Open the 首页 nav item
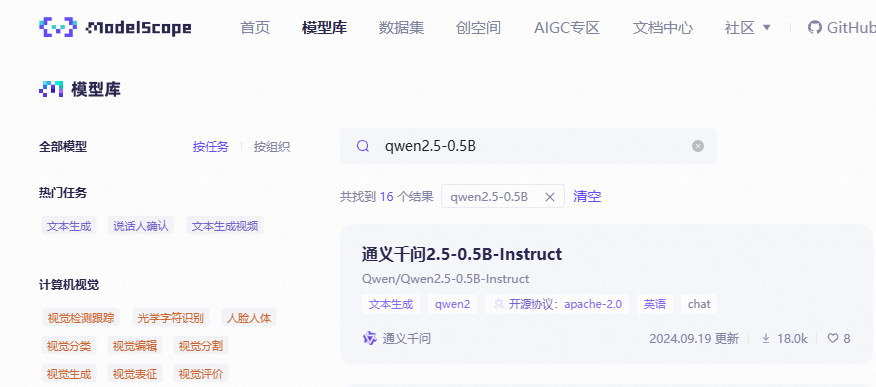The image size is (876, 387). pos(255,27)
